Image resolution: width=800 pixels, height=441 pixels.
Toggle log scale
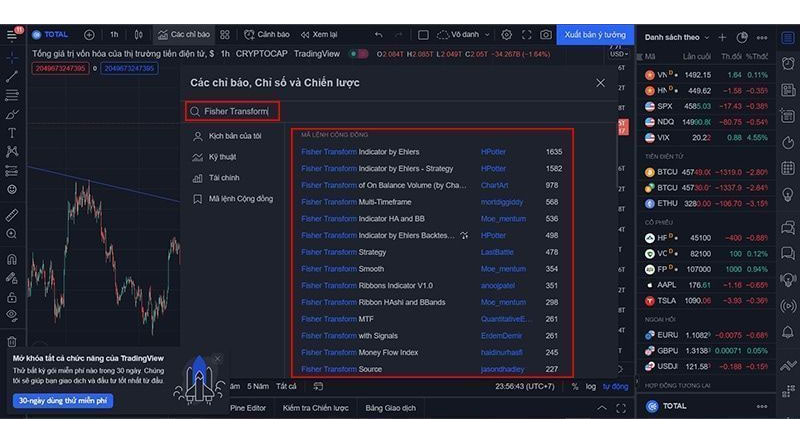(590, 386)
